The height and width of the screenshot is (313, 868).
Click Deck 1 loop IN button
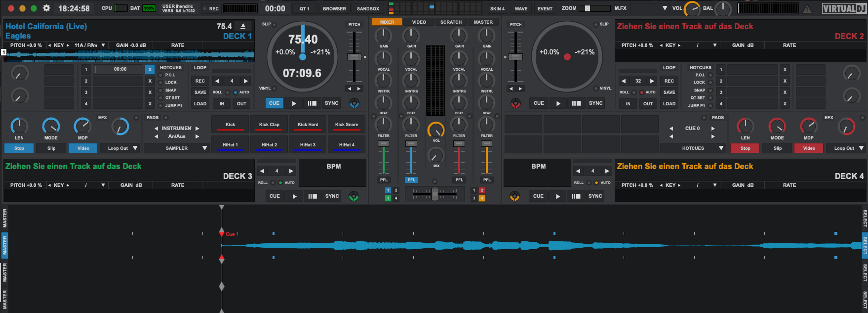[x=222, y=104]
